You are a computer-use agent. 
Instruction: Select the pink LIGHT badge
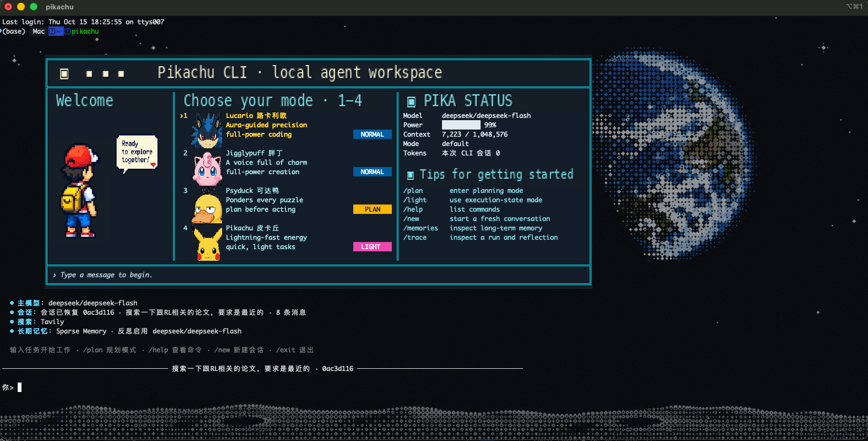click(x=373, y=247)
